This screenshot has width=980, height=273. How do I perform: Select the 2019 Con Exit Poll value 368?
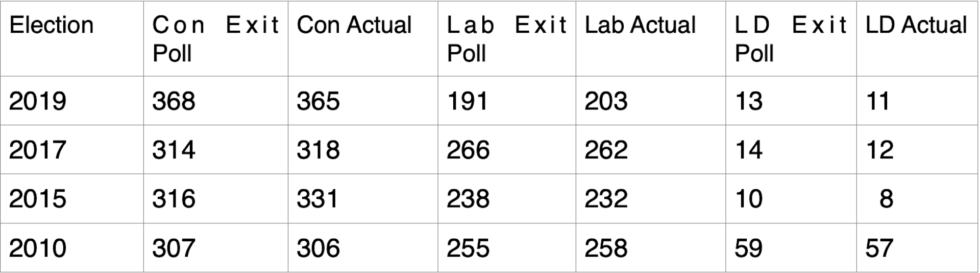coord(174,101)
